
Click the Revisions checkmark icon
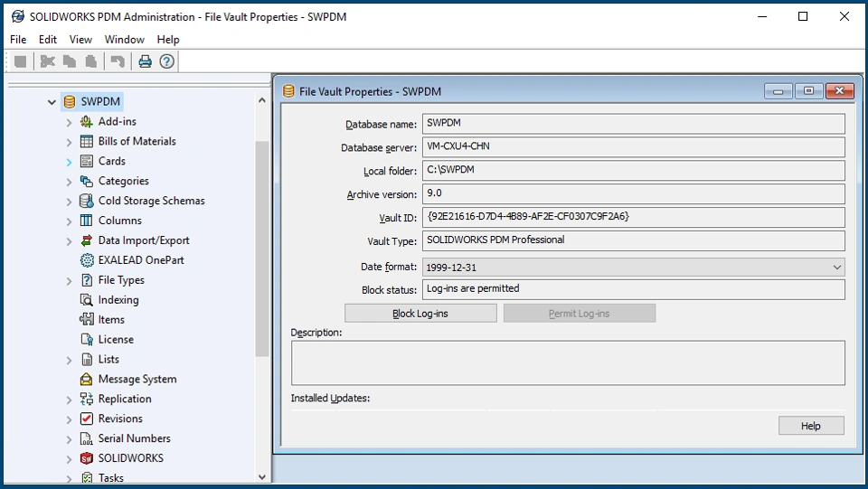[87, 419]
